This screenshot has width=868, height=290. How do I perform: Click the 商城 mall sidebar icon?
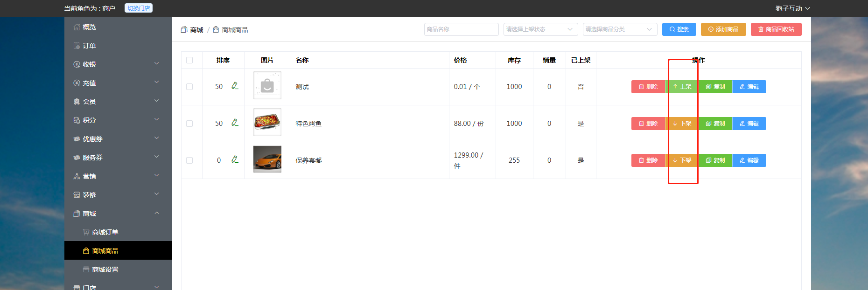77,214
